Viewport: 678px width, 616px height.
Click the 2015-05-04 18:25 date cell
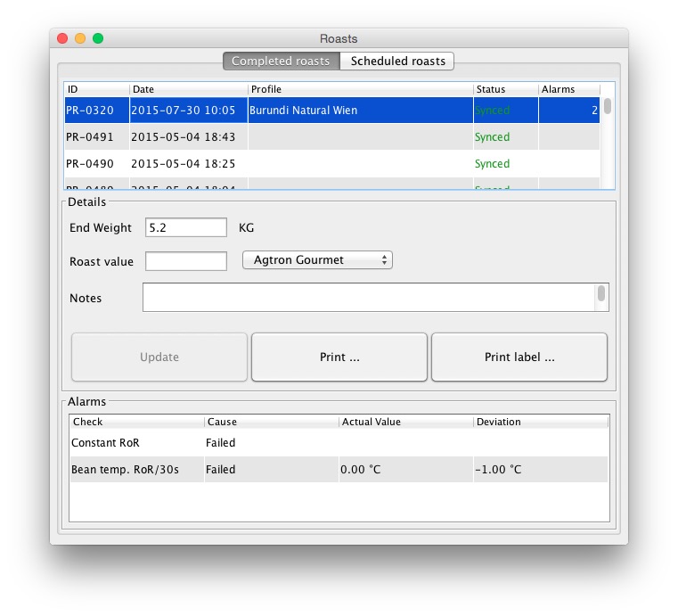tap(189, 164)
